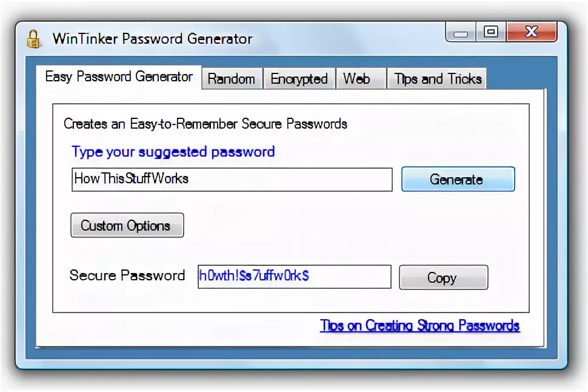This screenshot has width=588, height=392.
Task: Click the WinTinker Password Generator title text
Action: point(152,39)
